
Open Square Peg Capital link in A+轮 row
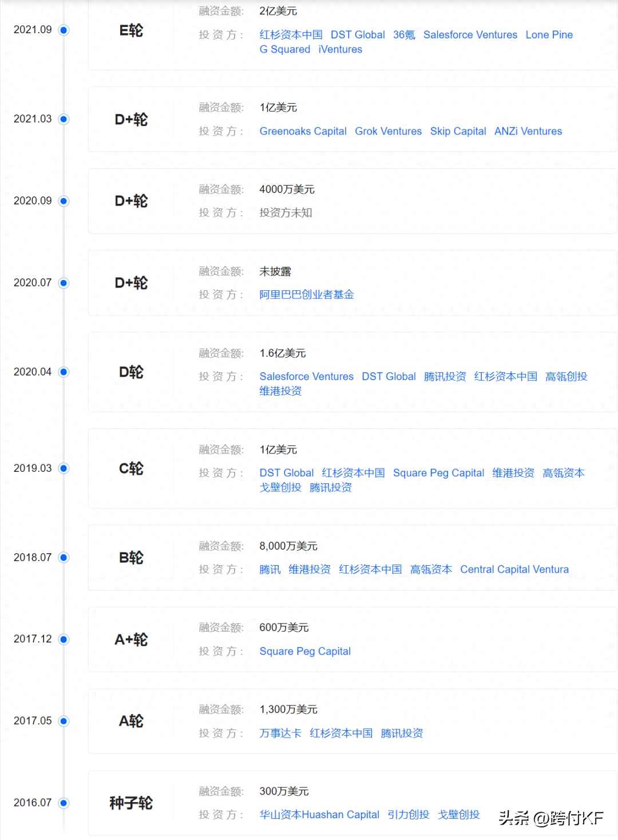click(x=305, y=652)
